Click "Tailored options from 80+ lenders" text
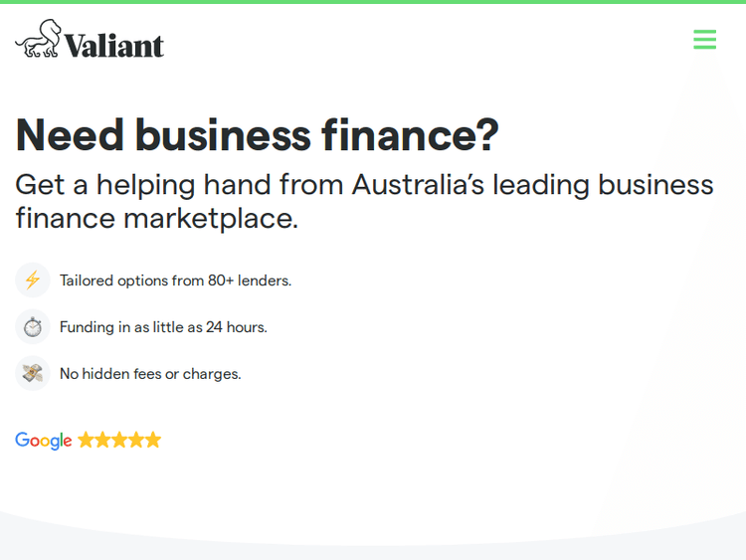746x560 pixels. (x=175, y=280)
